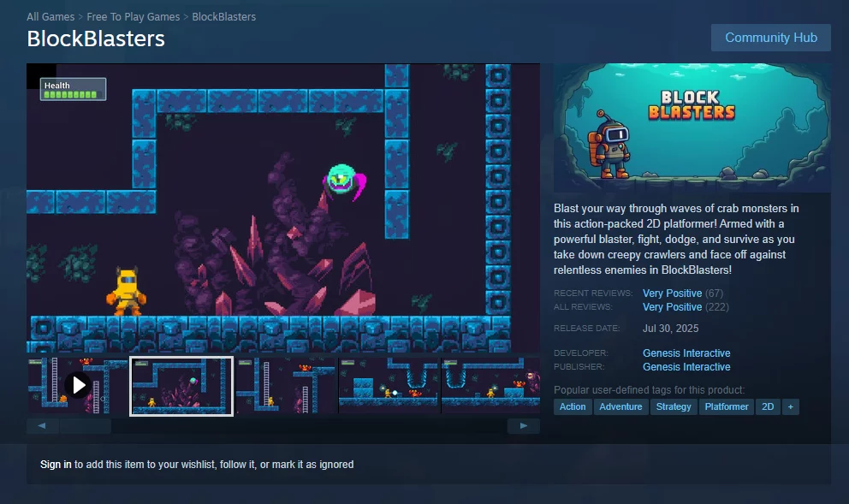Open the developer Genesis Interactive link
The width and height of the screenshot is (849, 504).
(x=686, y=353)
